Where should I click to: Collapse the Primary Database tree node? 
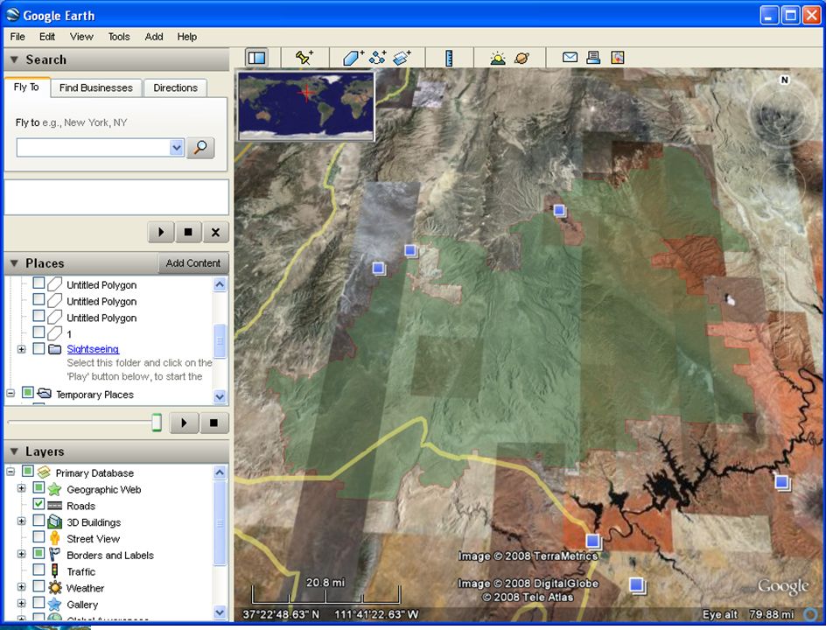[10, 472]
